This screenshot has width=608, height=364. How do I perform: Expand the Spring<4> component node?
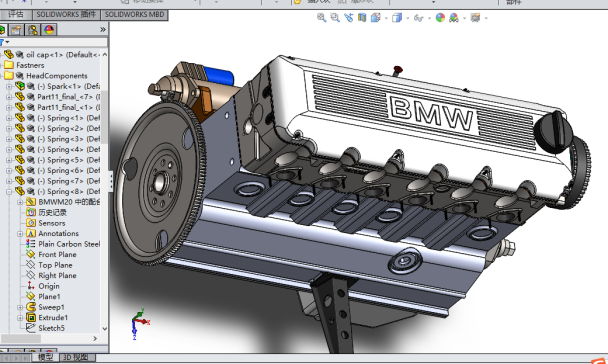[9, 149]
